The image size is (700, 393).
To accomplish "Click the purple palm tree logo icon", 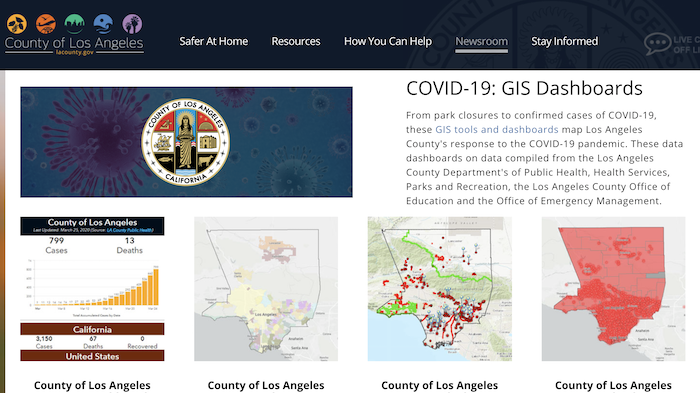I will [x=132, y=24].
